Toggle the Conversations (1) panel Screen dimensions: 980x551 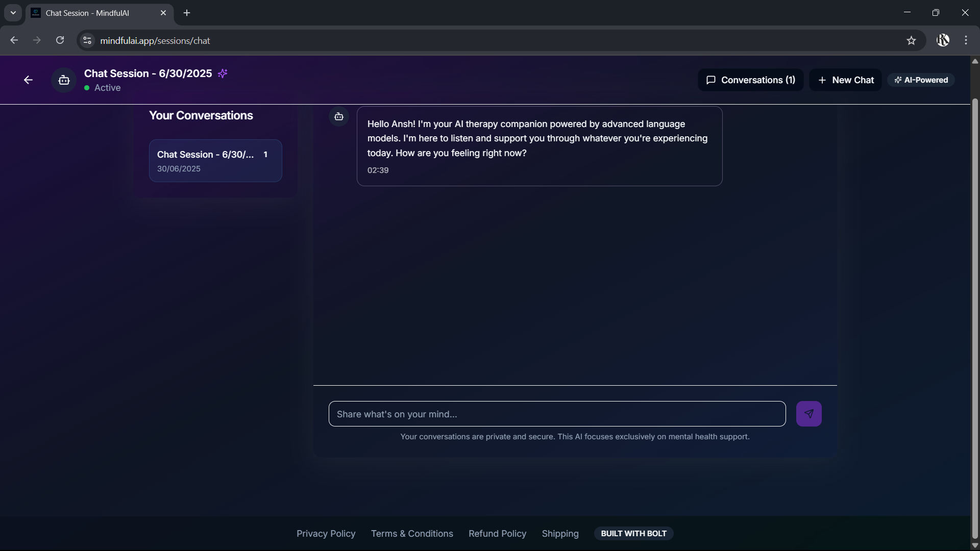tap(750, 80)
